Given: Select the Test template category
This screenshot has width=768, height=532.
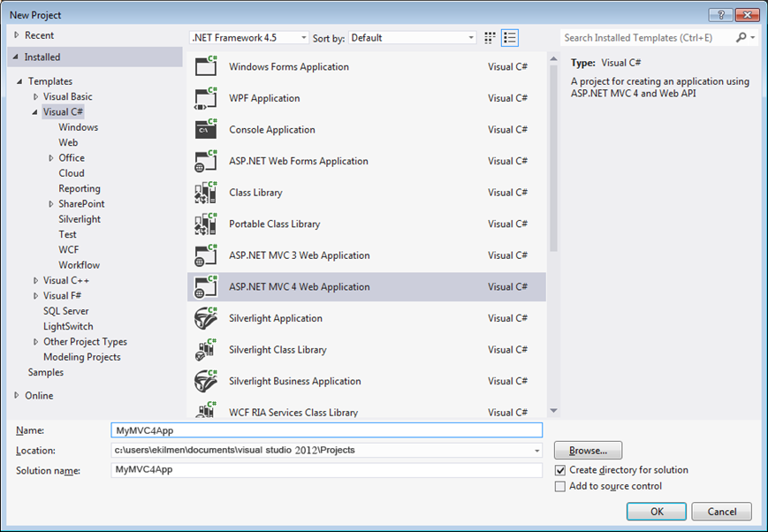Looking at the screenshot, I should click(67, 234).
